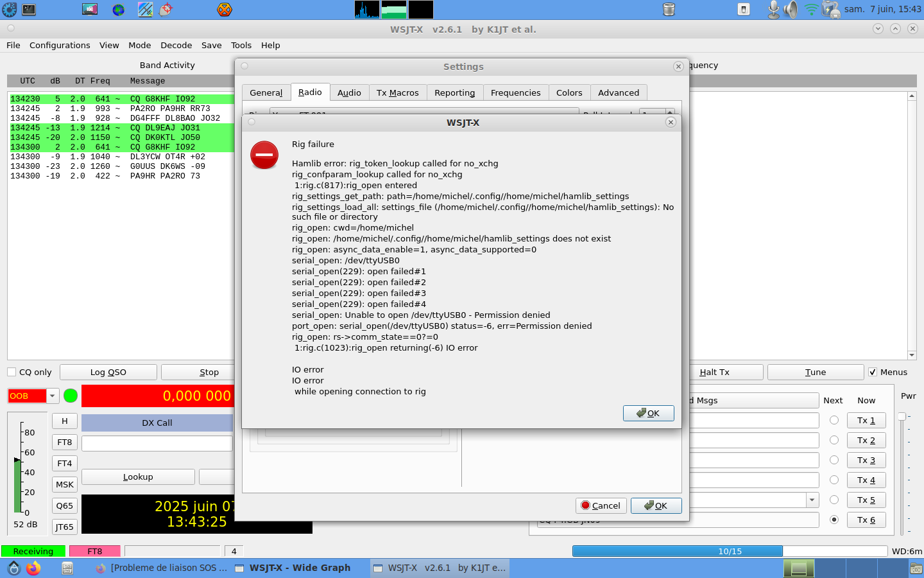
Task: Click the orange round launcher icon
Action: 224,10
